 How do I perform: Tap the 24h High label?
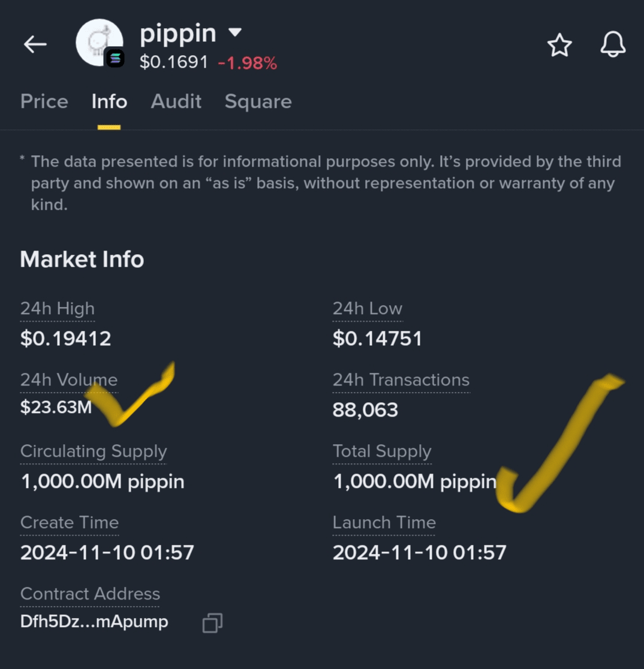pyautogui.click(x=57, y=309)
